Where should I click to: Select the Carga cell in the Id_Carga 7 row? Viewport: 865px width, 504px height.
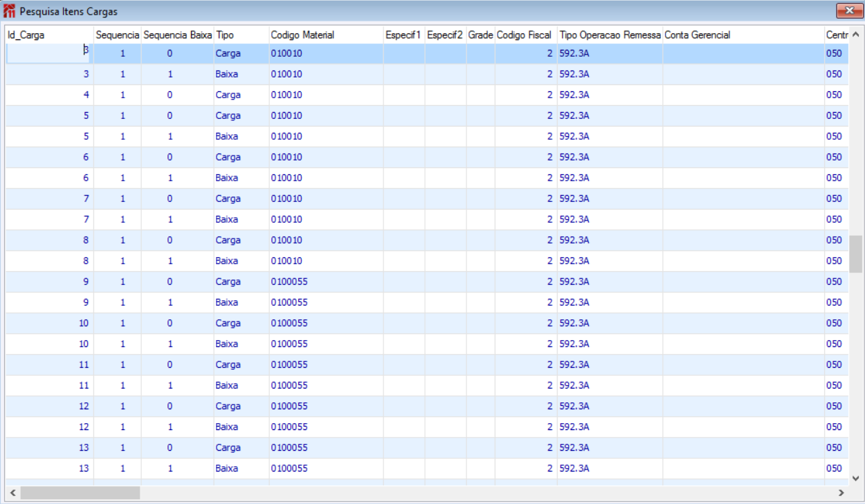coord(242,198)
